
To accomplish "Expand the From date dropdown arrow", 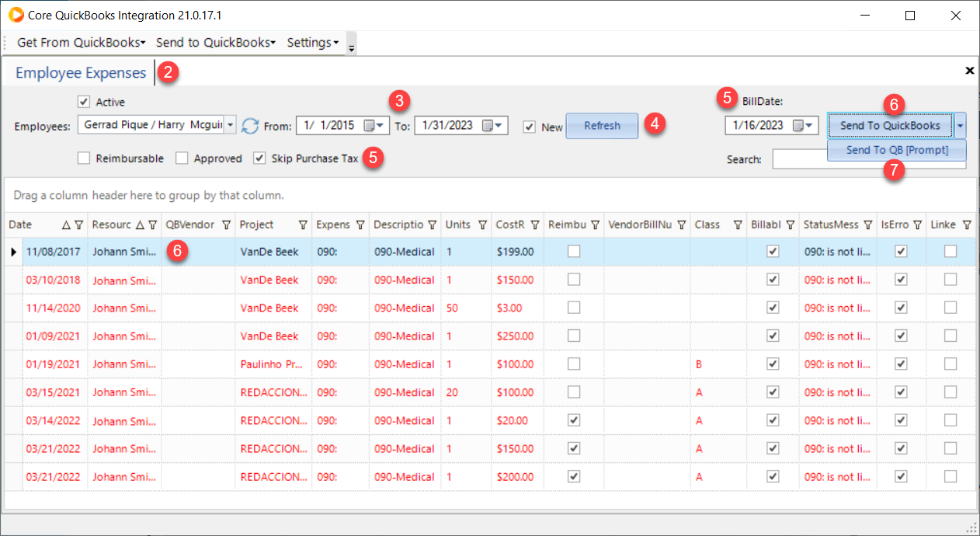I will (x=381, y=125).
